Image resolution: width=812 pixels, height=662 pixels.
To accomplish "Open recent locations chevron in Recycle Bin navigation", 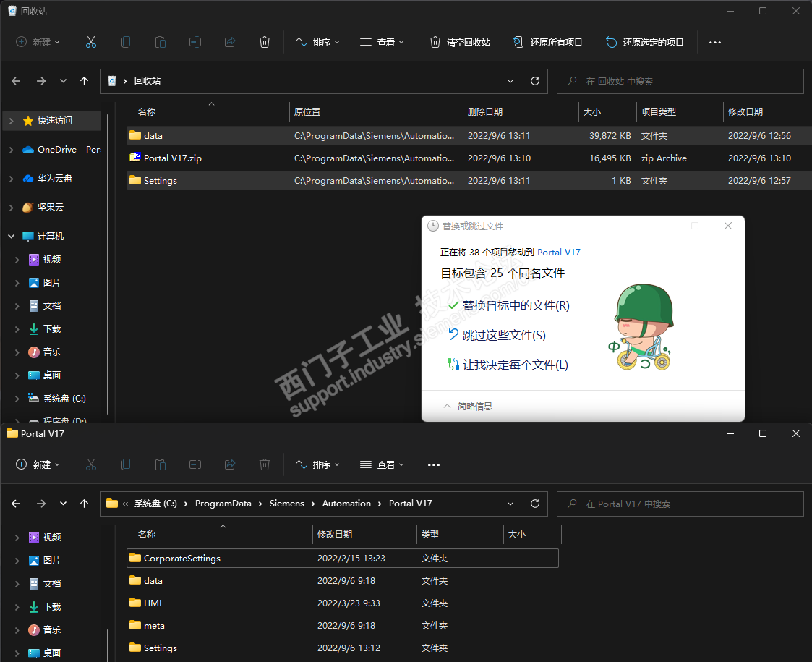I will click(63, 81).
